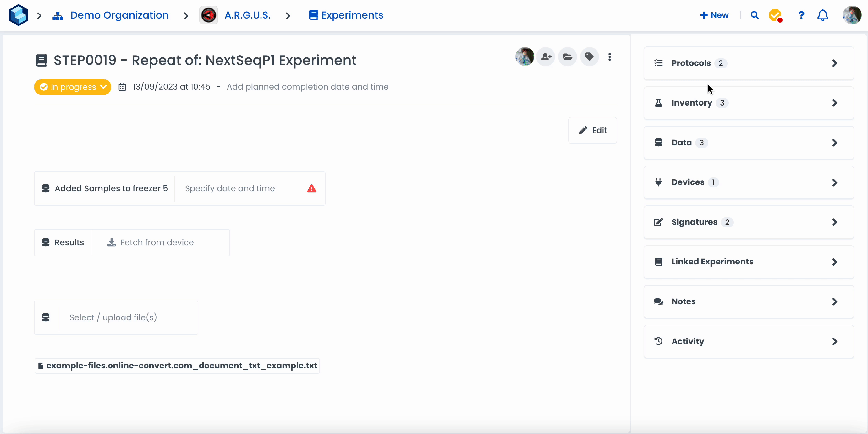The width and height of the screenshot is (868, 434).
Task: Click the help question mark icon
Action: [801, 15]
